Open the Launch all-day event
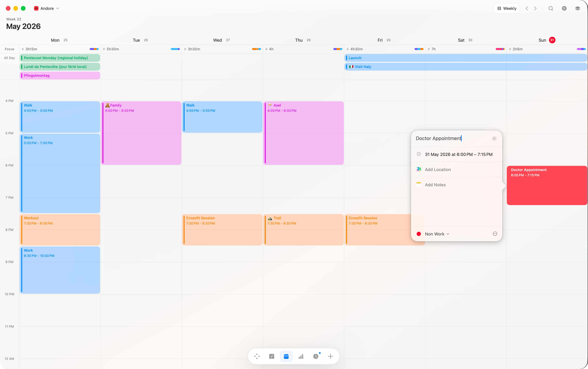588x369 pixels. (465, 58)
